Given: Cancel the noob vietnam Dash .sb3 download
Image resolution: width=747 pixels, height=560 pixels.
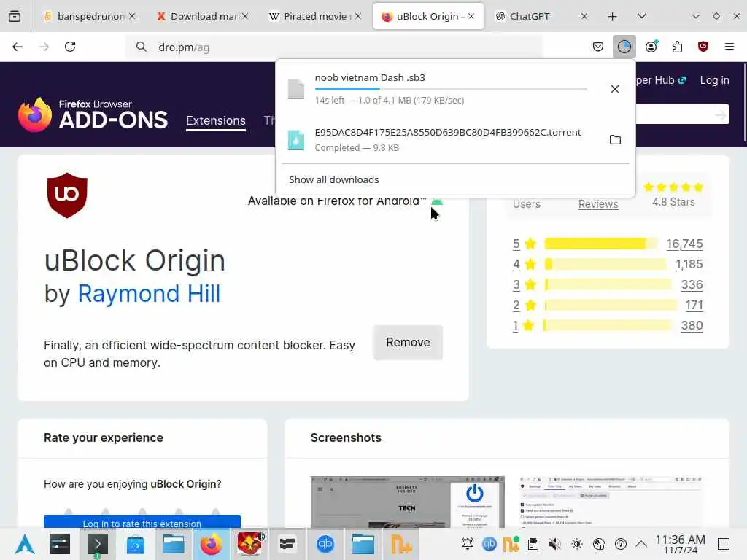Looking at the screenshot, I should pyautogui.click(x=614, y=89).
